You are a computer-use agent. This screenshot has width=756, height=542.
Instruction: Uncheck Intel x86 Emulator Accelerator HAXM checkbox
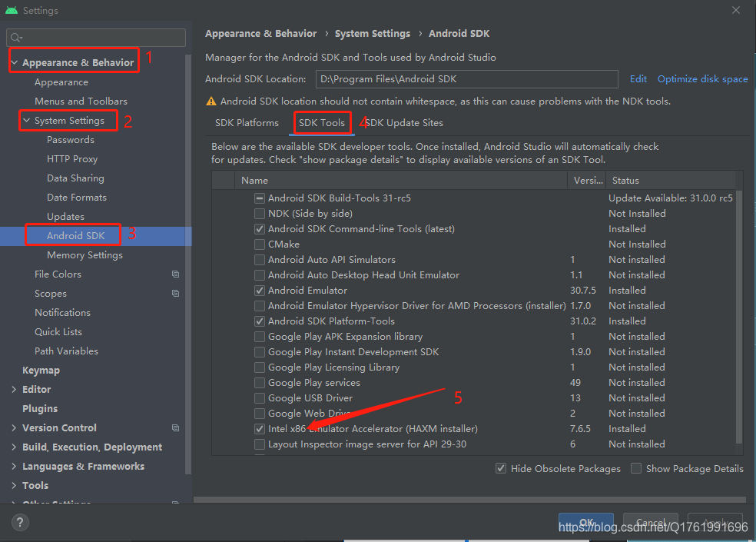[x=260, y=428]
